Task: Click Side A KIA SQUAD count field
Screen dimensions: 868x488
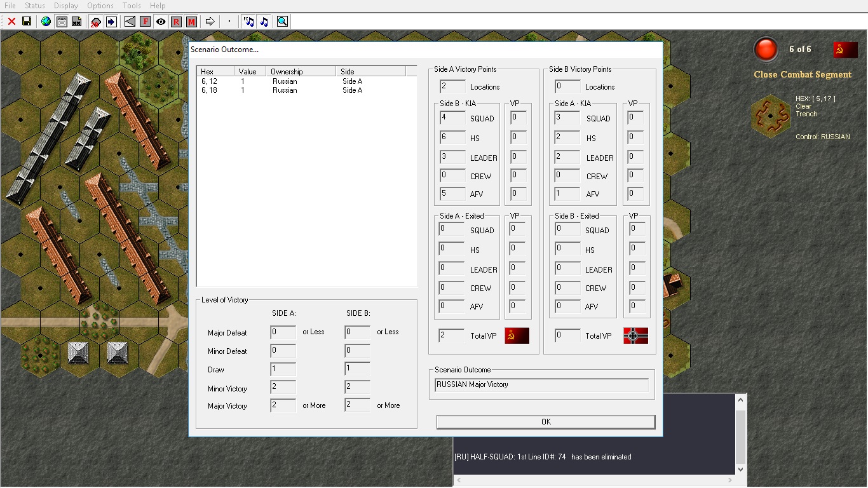Action: pos(567,118)
